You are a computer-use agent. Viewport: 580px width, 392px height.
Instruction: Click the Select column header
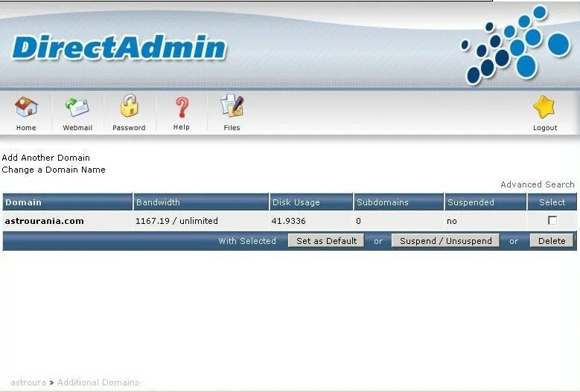point(552,202)
